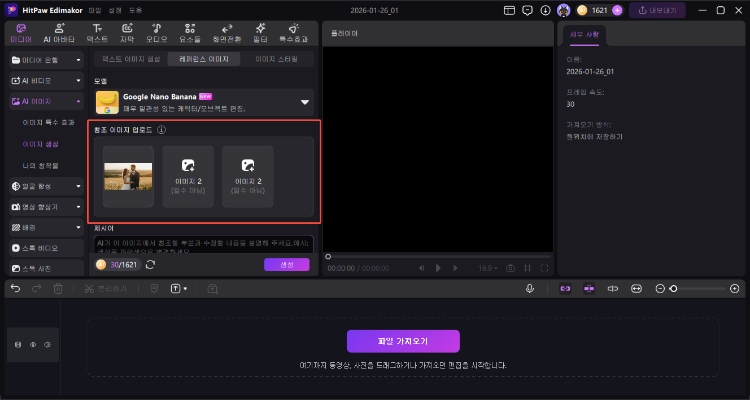Screen dimensions: 750x400
Task: Toggle the track lock icon
Action: tap(18, 344)
